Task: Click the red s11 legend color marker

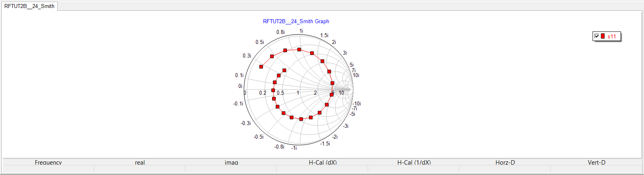Action: click(603, 36)
